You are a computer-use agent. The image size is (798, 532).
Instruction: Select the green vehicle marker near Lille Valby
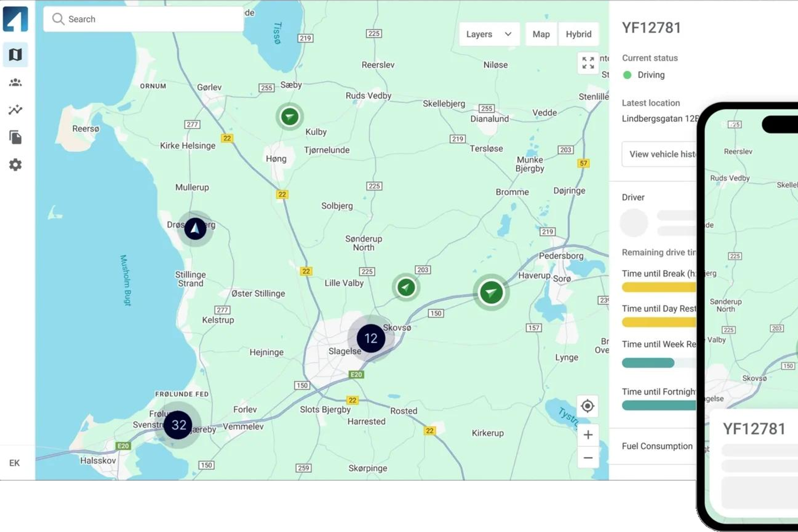(x=406, y=287)
